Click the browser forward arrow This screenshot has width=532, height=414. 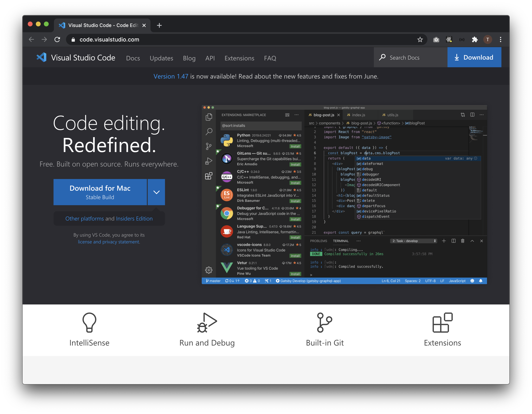tap(44, 39)
